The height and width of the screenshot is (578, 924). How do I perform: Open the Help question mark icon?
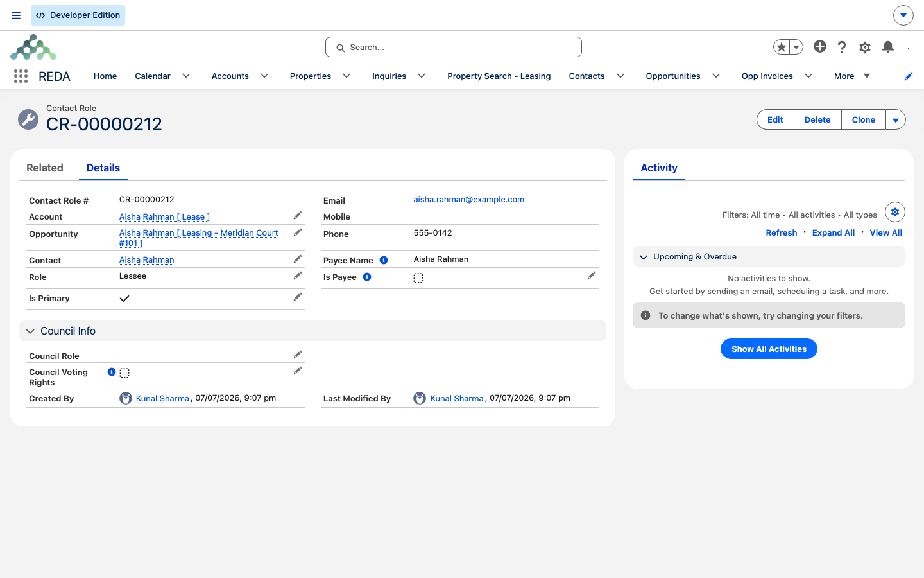[x=842, y=47]
